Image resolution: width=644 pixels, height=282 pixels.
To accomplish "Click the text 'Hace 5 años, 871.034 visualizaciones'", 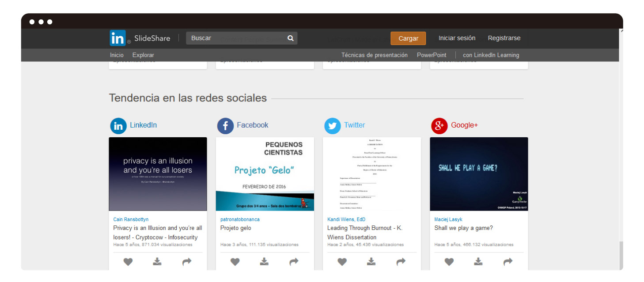I will point(153,244).
